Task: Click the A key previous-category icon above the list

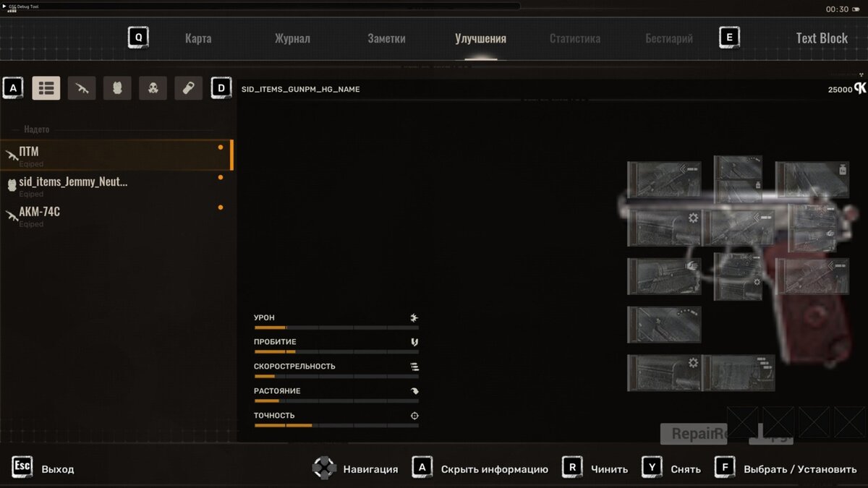Action: (x=13, y=88)
